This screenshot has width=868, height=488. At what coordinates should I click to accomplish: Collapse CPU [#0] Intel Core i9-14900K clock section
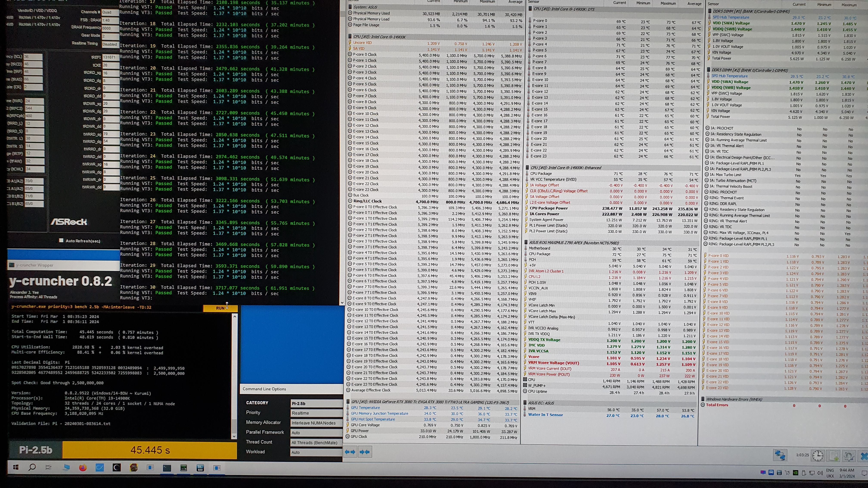tap(350, 37)
